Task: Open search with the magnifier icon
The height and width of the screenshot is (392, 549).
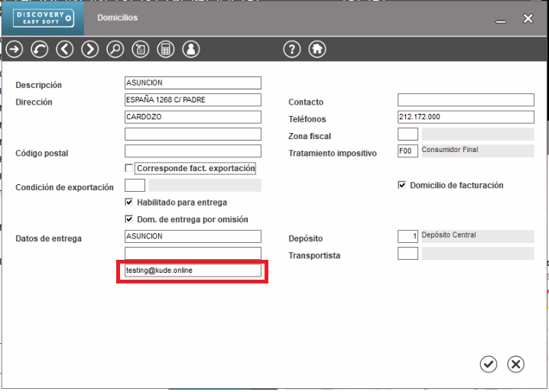Action: [x=115, y=50]
